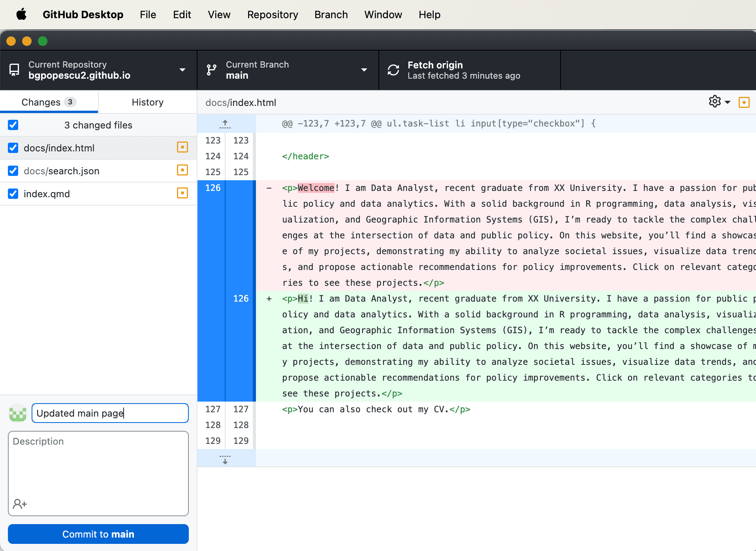This screenshot has height=551, width=756.
Task: Click the Description text area
Action: pyautogui.click(x=98, y=466)
